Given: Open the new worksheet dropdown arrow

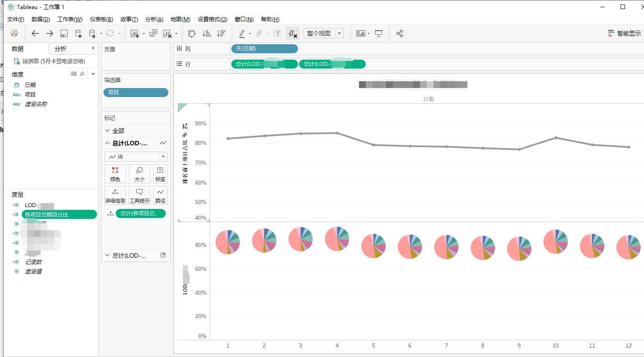Looking at the screenshot, I should [144, 34].
